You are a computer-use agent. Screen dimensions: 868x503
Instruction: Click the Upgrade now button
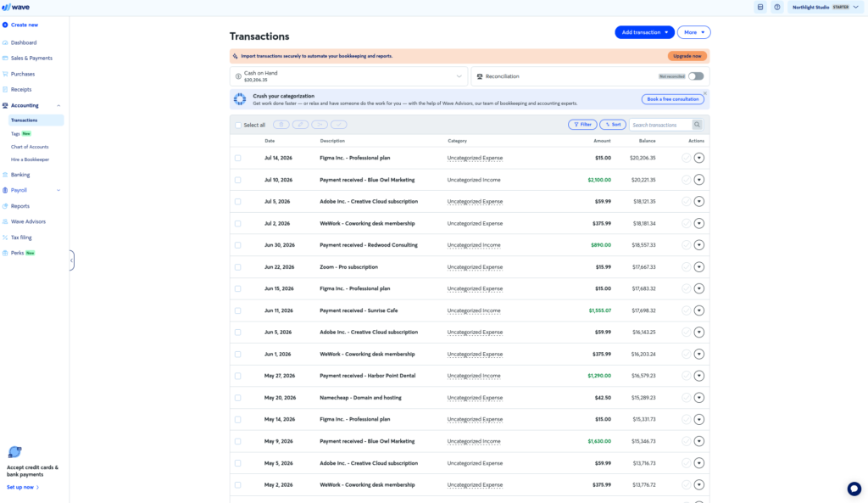687,56
